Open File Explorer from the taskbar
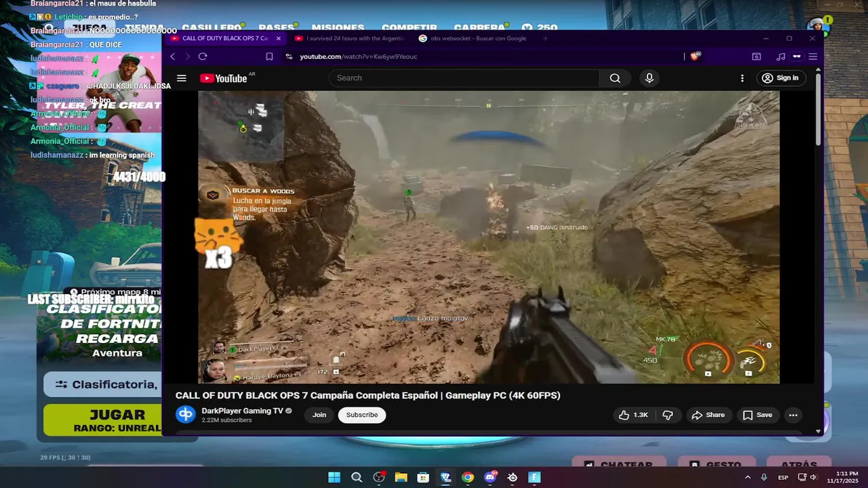The height and width of the screenshot is (488, 868). point(401,477)
